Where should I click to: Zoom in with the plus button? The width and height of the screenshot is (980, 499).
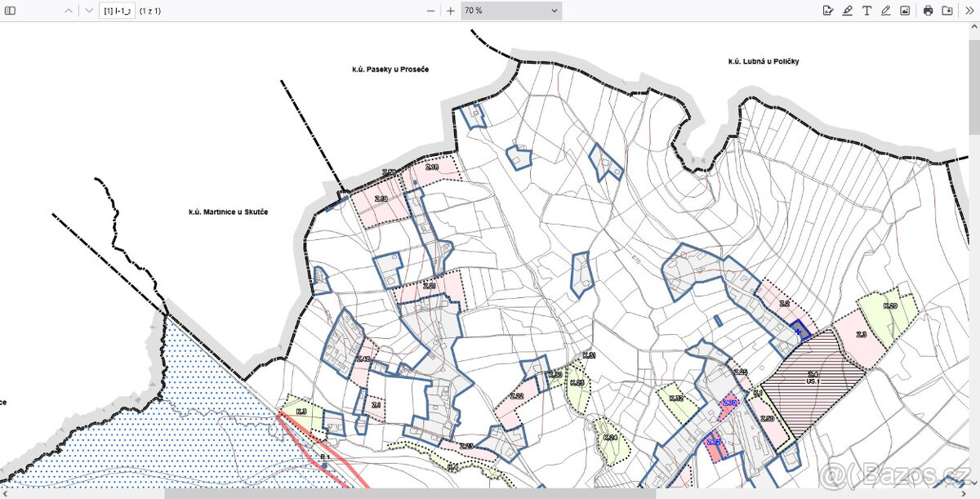coord(450,11)
